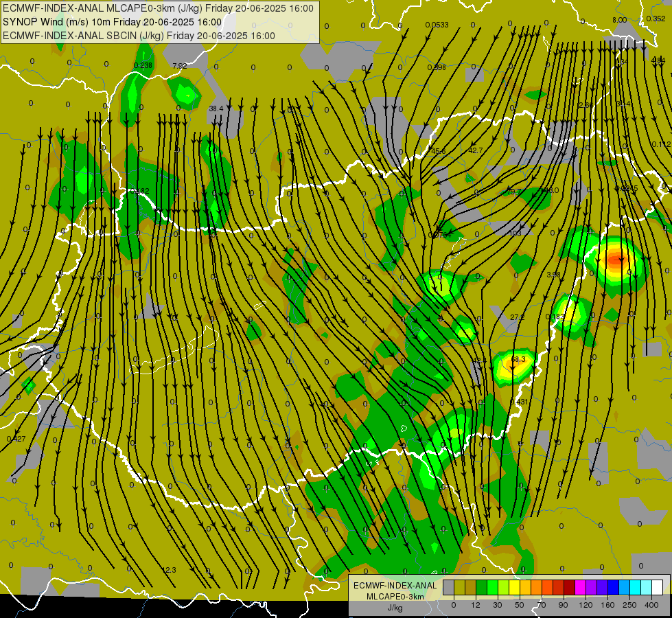Click the yellow-green legend swatch
This screenshot has height=618, width=672.
coord(504,587)
